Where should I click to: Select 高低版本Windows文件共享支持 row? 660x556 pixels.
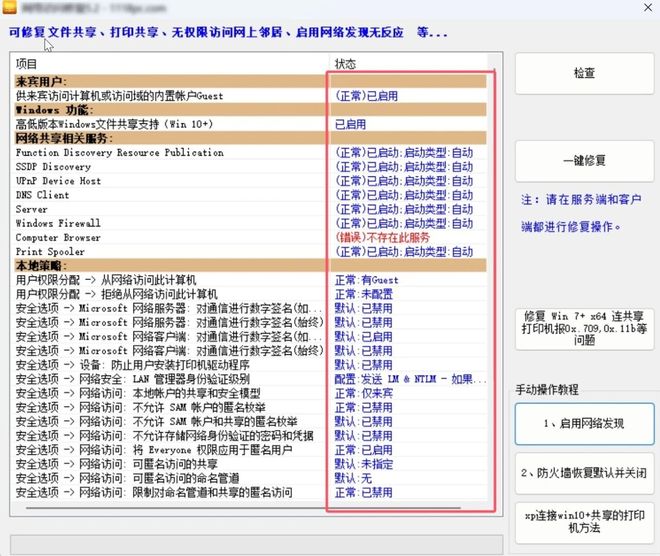pos(250,124)
